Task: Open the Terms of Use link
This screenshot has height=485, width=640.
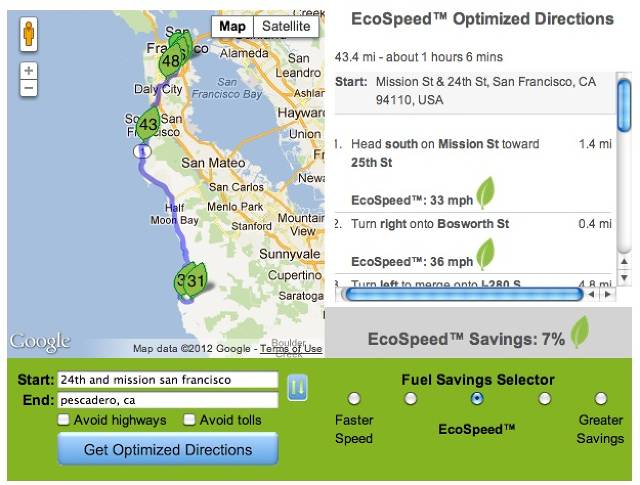Action: click(291, 349)
